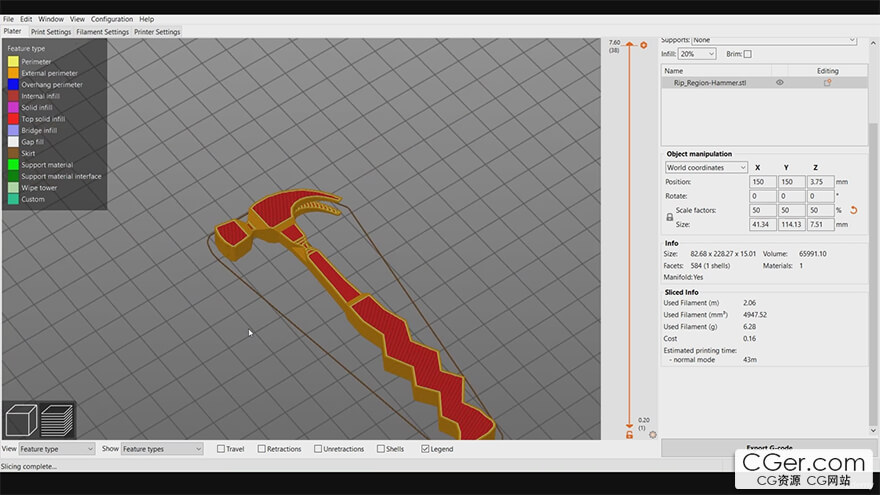Click the orange lock on layer slider bottom
This screenshot has height=495, width=880.
[629, 435]
